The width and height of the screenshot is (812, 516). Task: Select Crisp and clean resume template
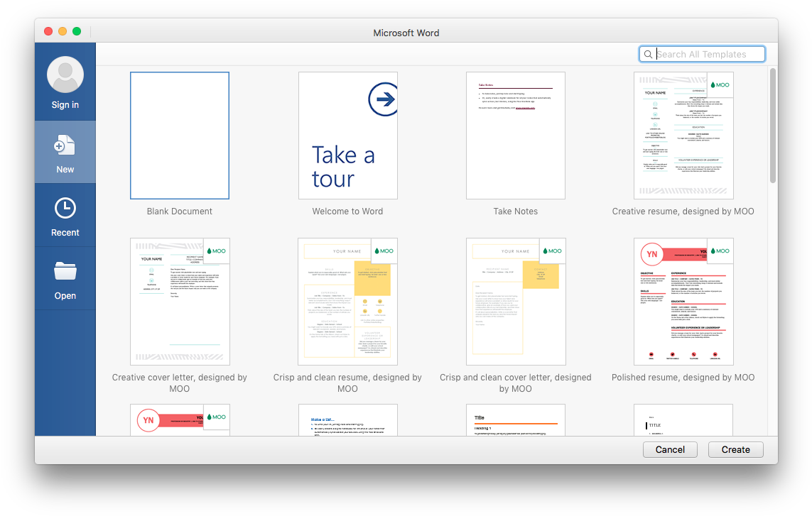coord(347,302)
